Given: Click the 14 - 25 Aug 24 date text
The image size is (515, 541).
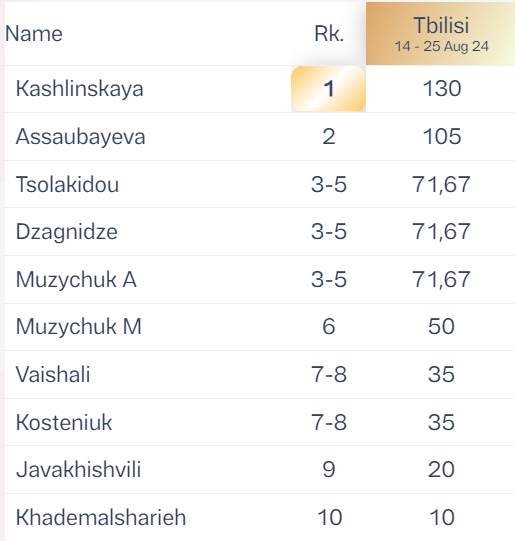Looking at the screenshot, I should (x=442, y=47).
